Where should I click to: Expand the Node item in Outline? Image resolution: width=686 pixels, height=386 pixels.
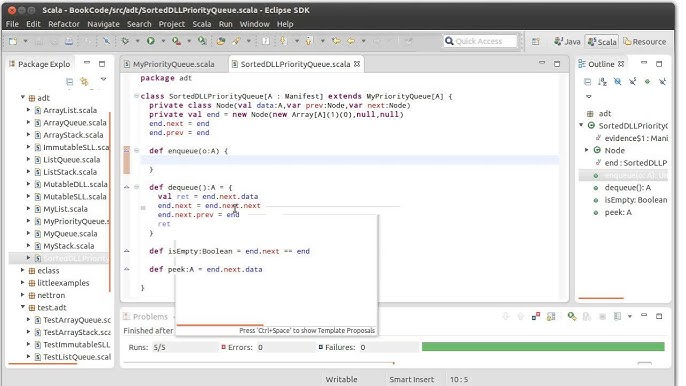(x=587, y=150)
